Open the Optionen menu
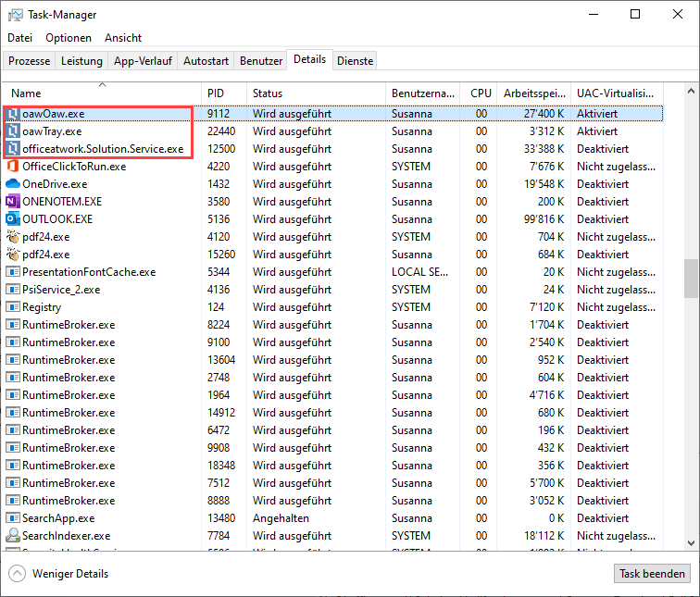 69,38
